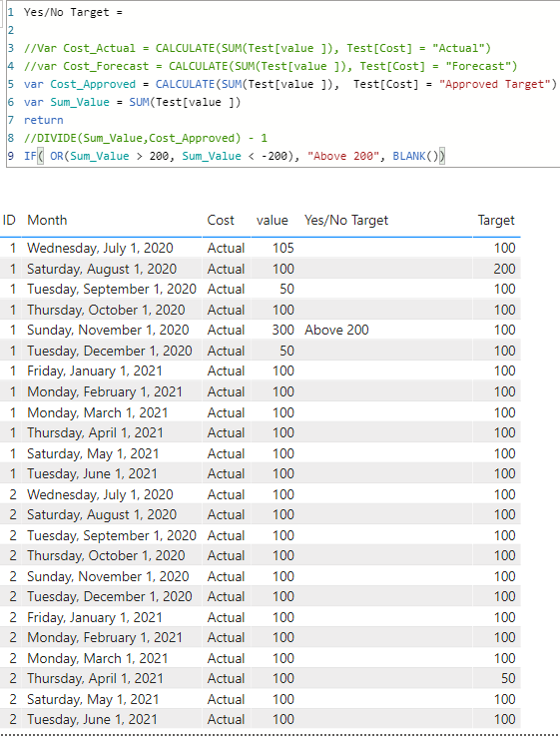This screenshot has width=560, height=744.
Task: Click the Cost column header
Action: pos(221,220)
